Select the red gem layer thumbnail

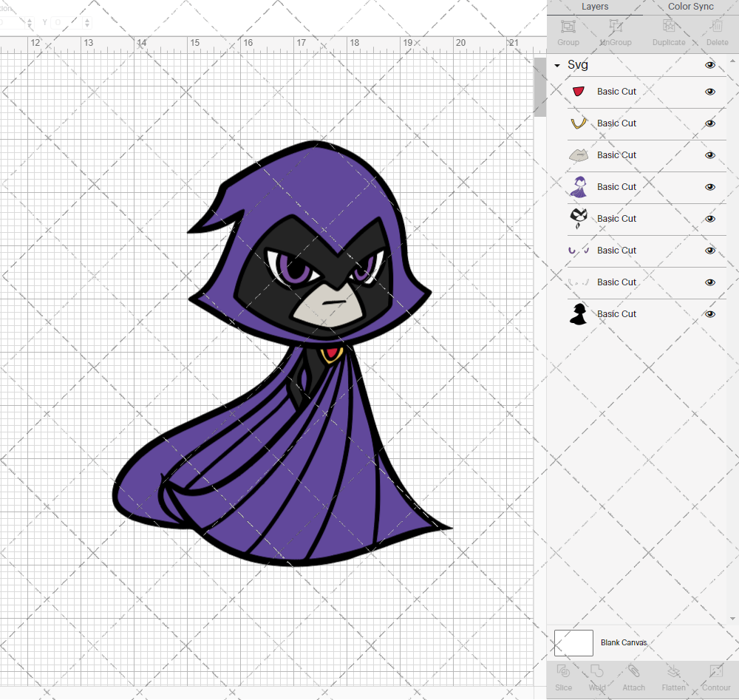[x=579, y=92]
